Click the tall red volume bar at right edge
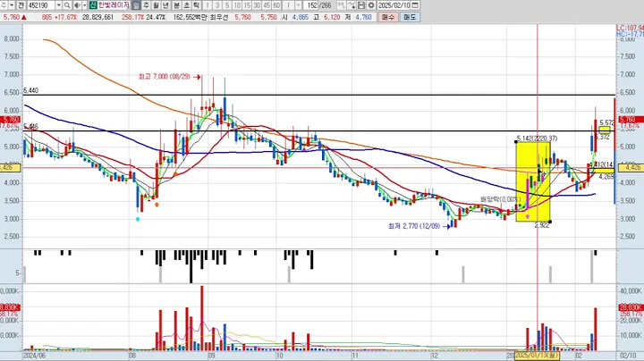The image size is (644, 361). tap(596, 329)
